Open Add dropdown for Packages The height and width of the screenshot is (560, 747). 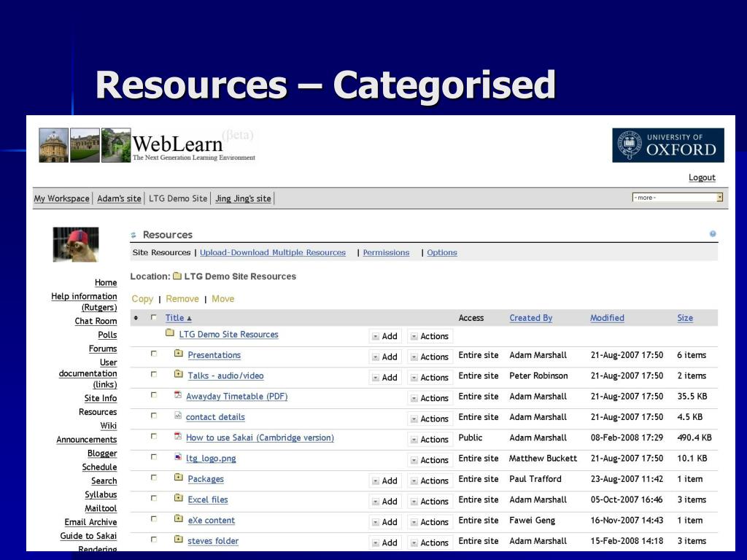pyautogui.click(x=385, y=481)
